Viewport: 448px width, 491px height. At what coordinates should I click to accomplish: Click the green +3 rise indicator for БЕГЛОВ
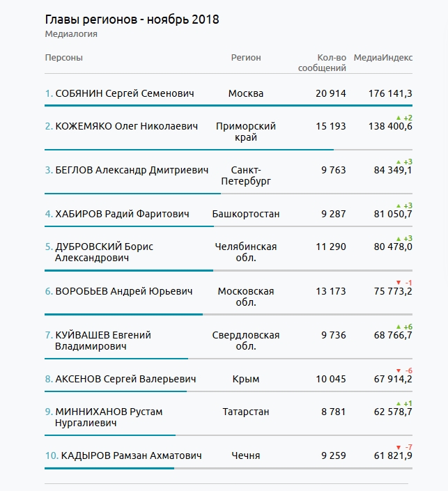(x=404, y=162)
